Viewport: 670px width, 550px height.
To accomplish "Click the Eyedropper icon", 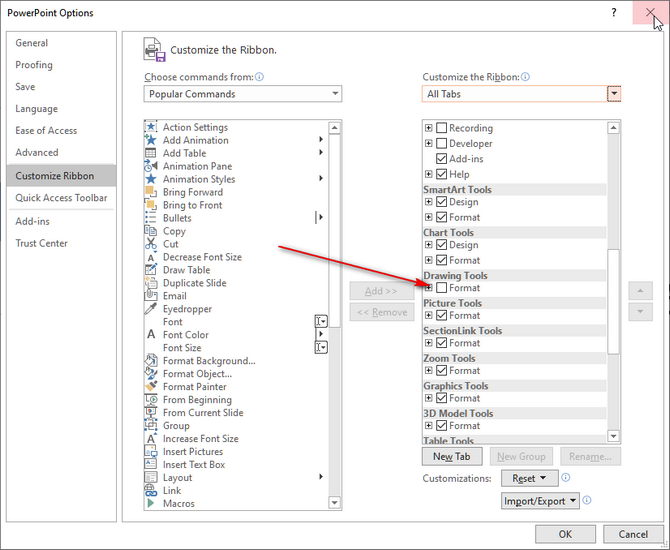I will [x=150, y=309].
